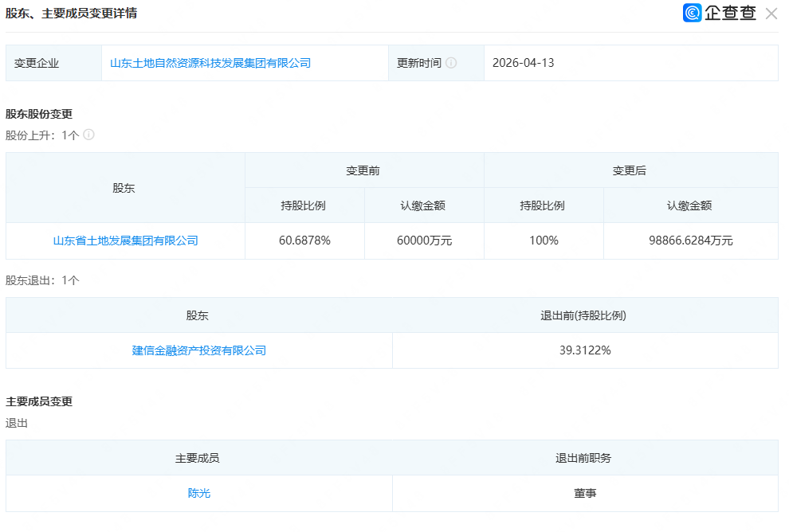Screen dimensions: 789x532
Task: Open shareholder 山东省土地发展集团有限公司 link
Action: [x=125, y=241]
